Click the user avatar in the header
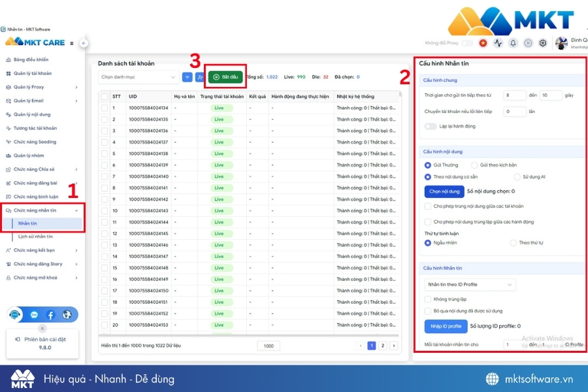Image resolution: width=588 pixels, height=392 pixels. (x=561, y=43)
